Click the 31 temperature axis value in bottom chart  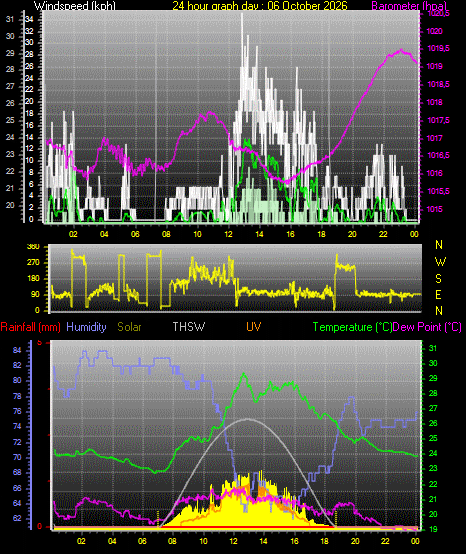[433, 348]
